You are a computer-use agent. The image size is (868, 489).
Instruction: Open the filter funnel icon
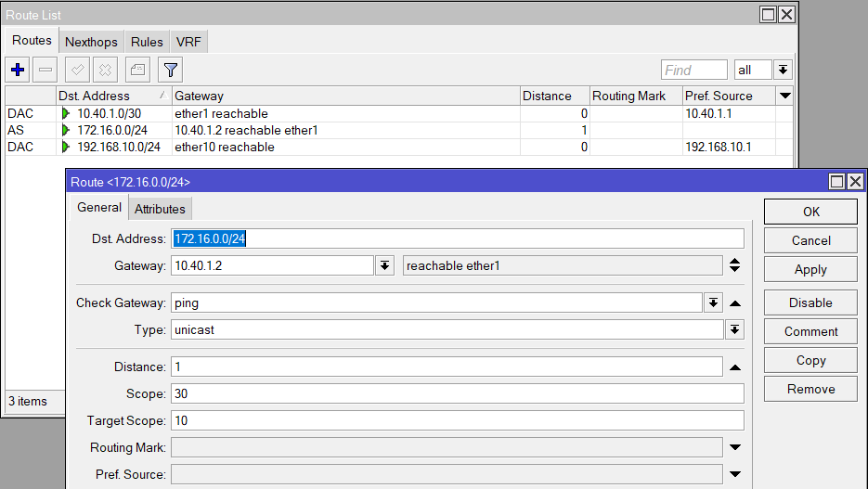tap(171, 70)
